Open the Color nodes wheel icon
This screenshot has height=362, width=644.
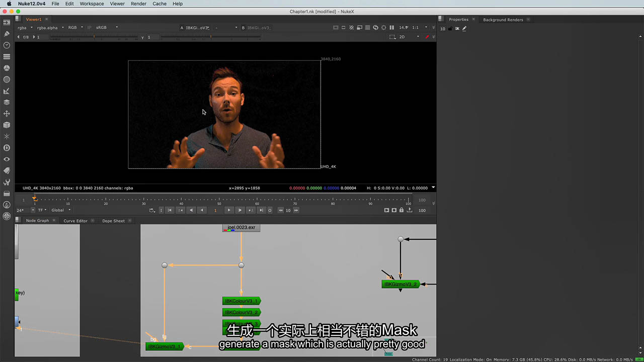[7, 68]
